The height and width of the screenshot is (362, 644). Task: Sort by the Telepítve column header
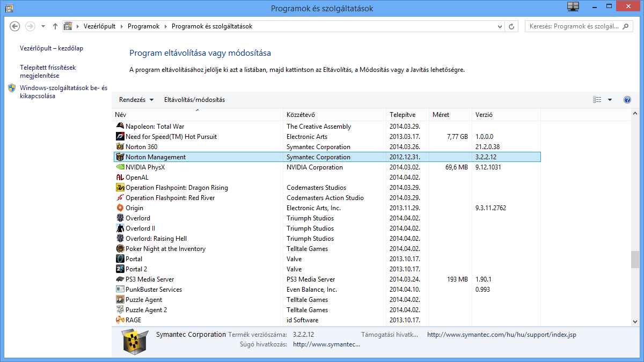(x=408, y=115)
